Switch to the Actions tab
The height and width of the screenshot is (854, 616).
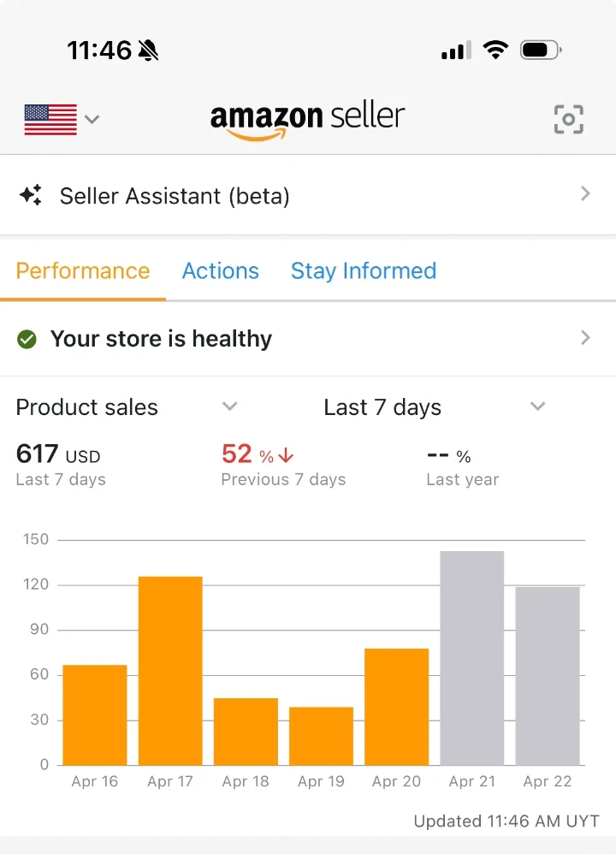coord(221,270)
